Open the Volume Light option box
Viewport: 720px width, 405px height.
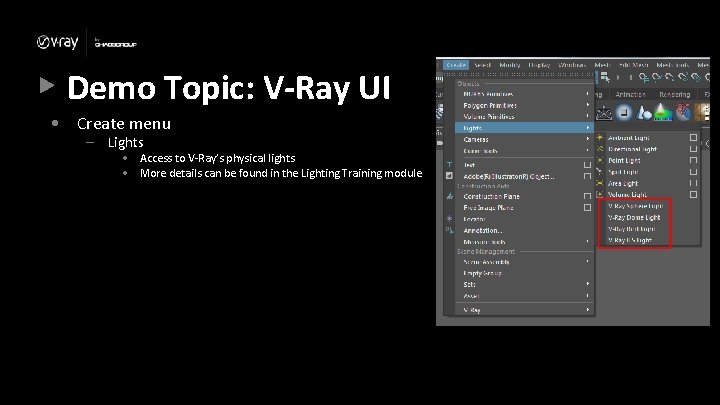click(x=693, y=195)
